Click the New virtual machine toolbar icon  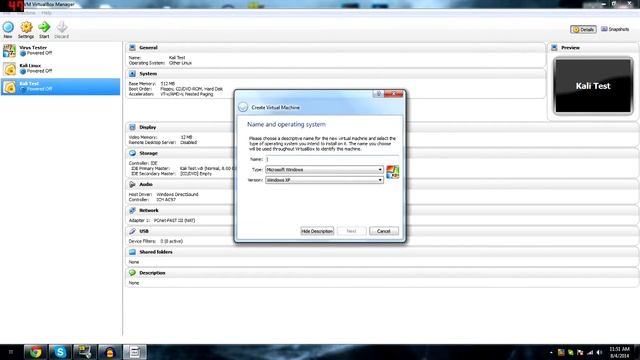(8, 27)
